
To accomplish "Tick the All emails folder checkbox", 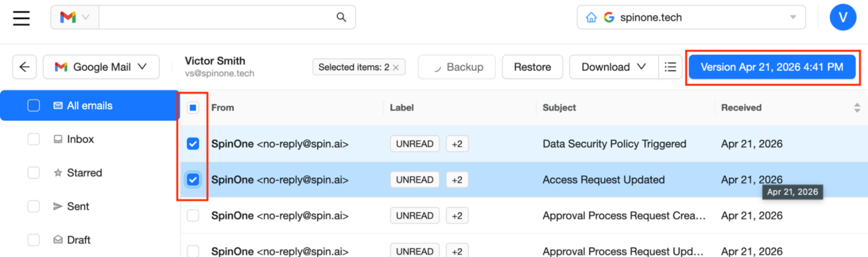I will (33, 106).
